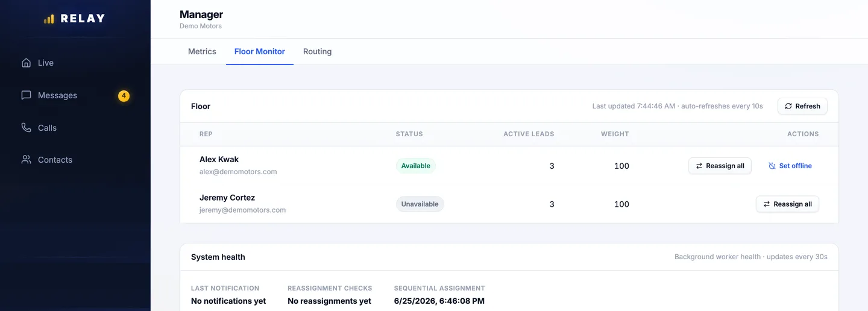Click the email alex@demomotors.com

pyautogui.click(x=238, y=172)
